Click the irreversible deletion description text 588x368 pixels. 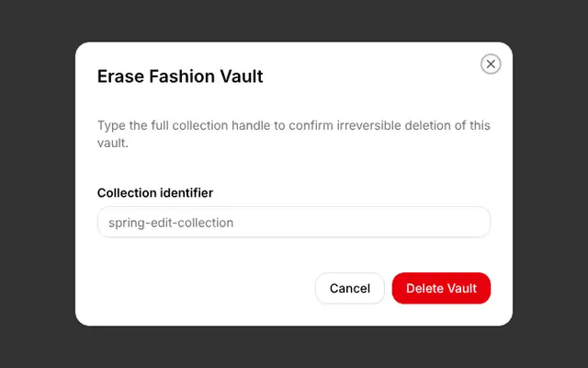(x=294, y=134)
